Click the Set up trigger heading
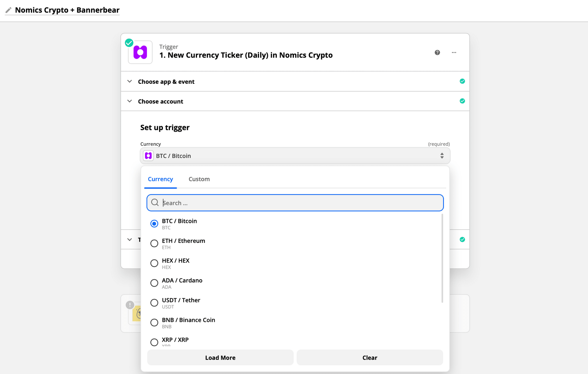 (x=165, y=127)
